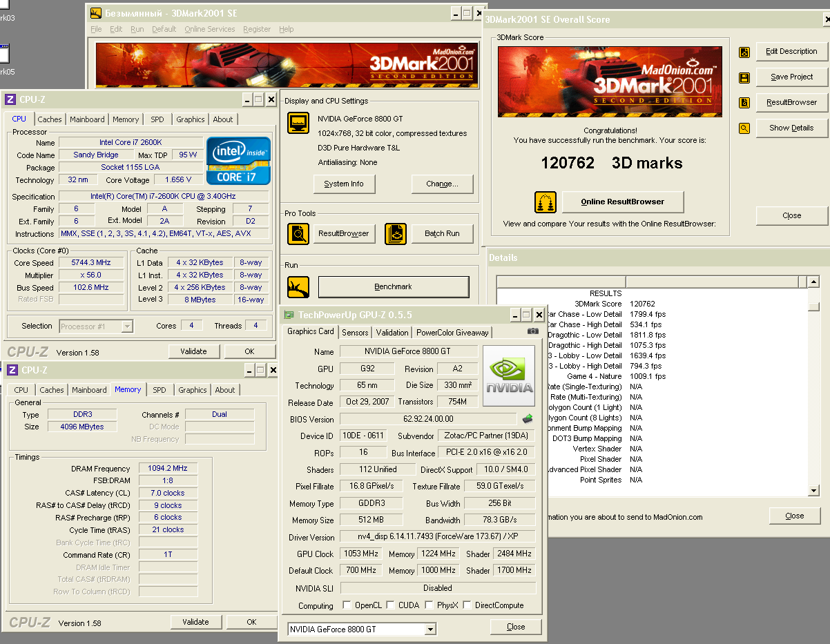
Task: Switch to the Sensors tab in GPU-Z
Action: (x=356, y=332)
